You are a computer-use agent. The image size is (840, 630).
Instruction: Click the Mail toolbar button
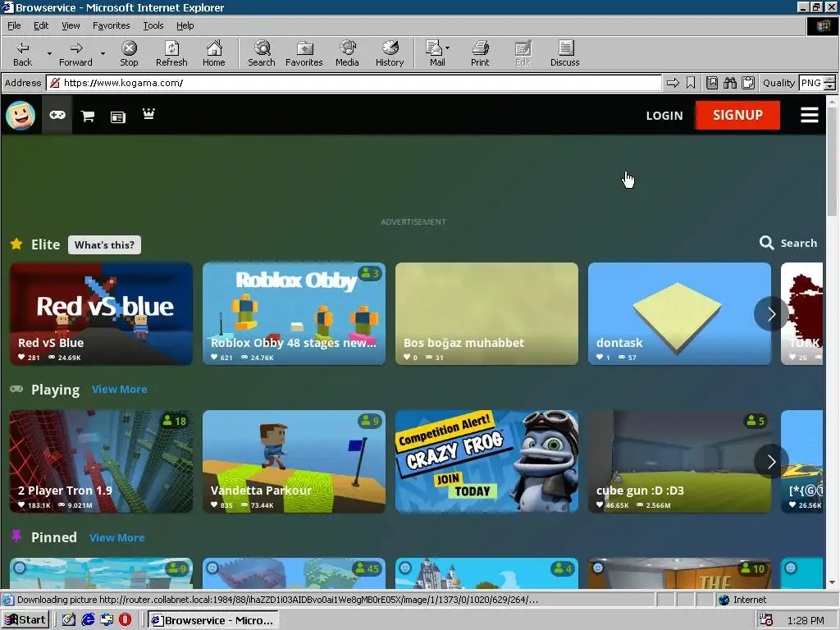pyautogui.click(x=436, y=53)
